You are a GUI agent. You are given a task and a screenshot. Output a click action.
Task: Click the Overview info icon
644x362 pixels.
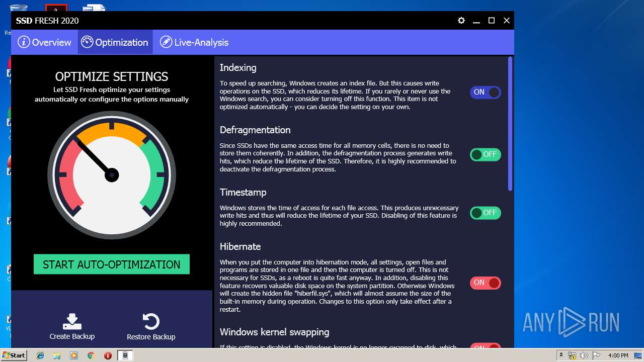pyautogui.click(x=24, y=42)
